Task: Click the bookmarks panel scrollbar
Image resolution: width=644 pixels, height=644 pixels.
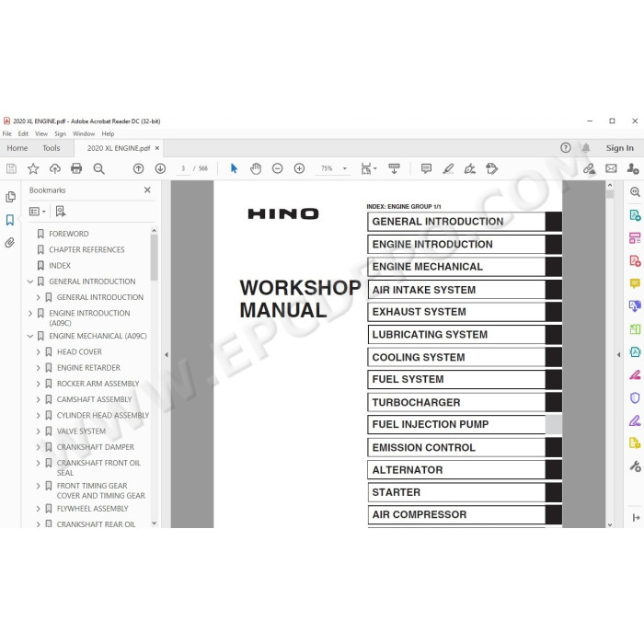Action: 154,258
